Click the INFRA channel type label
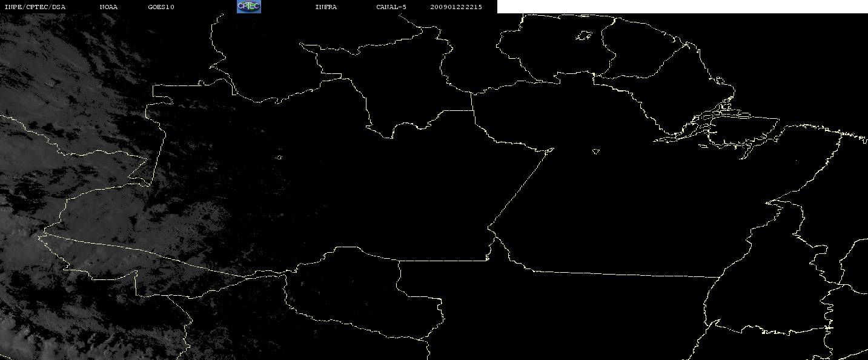868x360 pixels. (326, 7)
